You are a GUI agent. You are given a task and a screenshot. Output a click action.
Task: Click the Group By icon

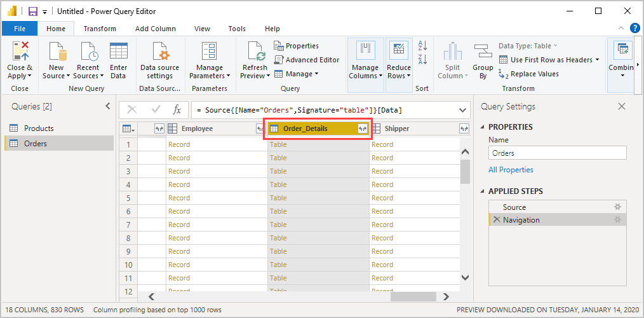coord(483,51)
